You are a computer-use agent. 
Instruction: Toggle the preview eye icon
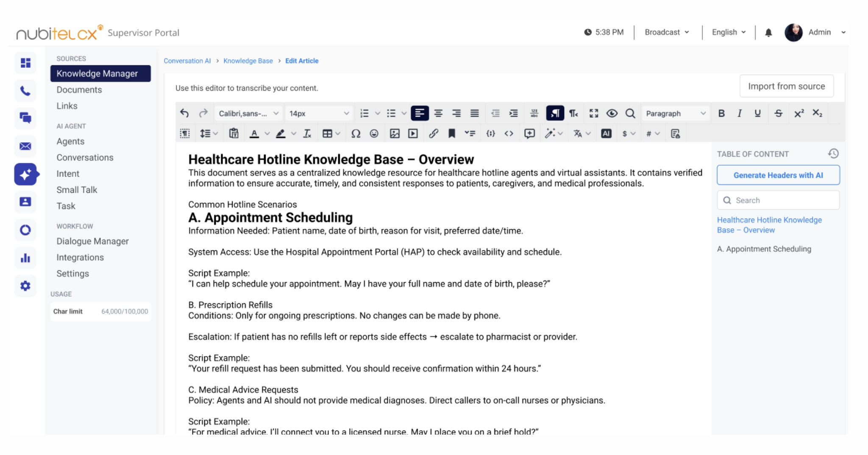click(612, 114)
